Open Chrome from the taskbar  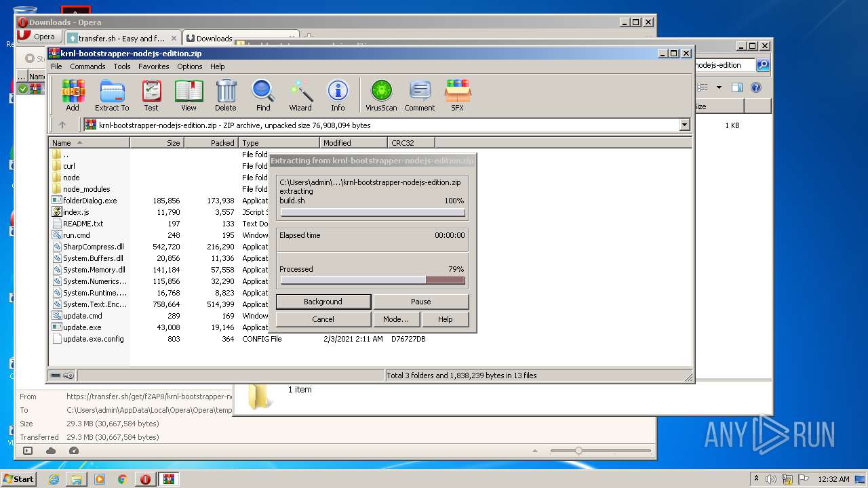tap(123, 479)
